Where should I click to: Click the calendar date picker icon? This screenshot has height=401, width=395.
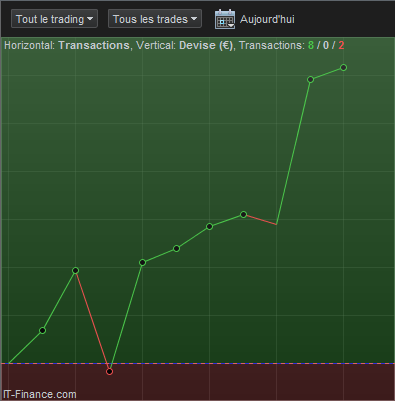[x=225, y=19]
